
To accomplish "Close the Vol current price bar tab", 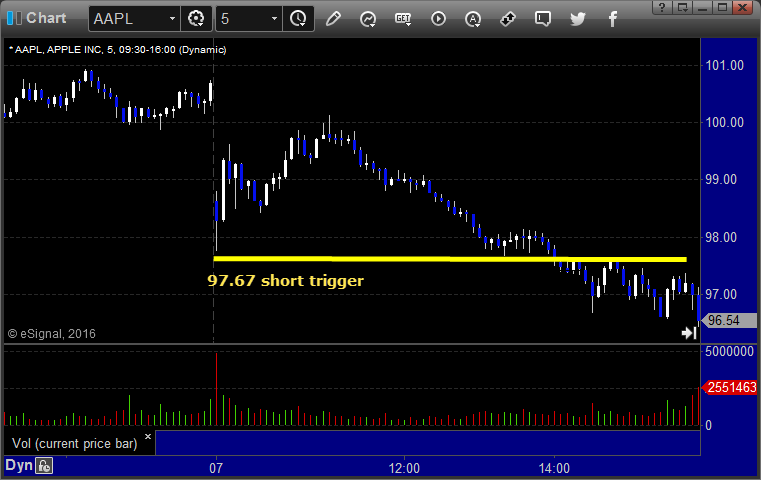I will [x=148, y=436].
